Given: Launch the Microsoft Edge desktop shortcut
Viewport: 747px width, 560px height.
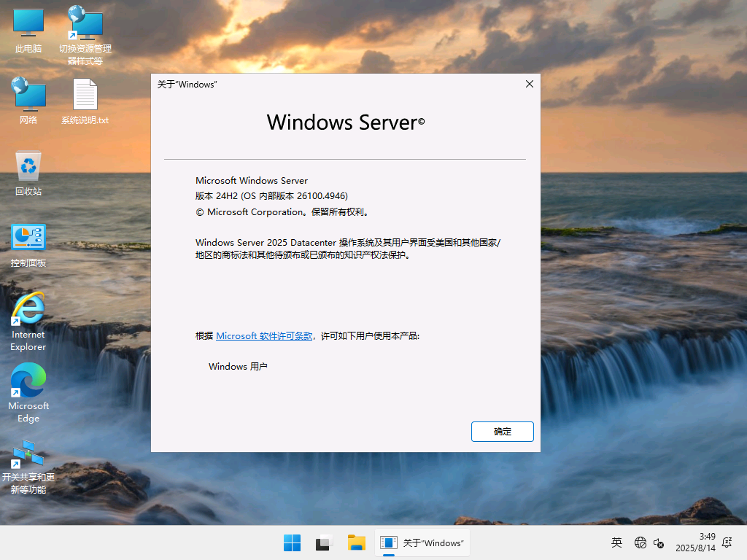Looking at the screenshot, I should [x=28, y=393].
